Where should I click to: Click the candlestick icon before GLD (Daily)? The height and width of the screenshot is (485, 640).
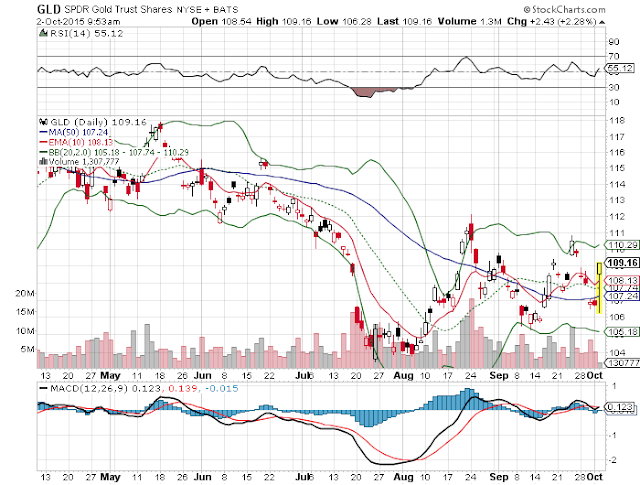pos(43,122)
